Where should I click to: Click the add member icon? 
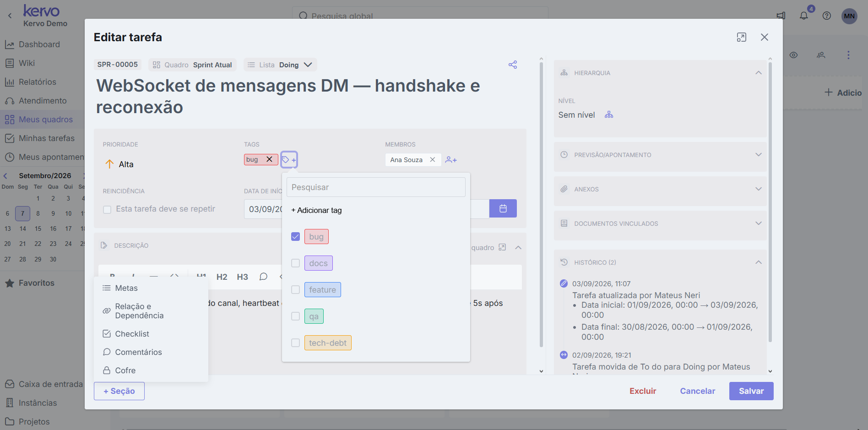tap(451, 160)
